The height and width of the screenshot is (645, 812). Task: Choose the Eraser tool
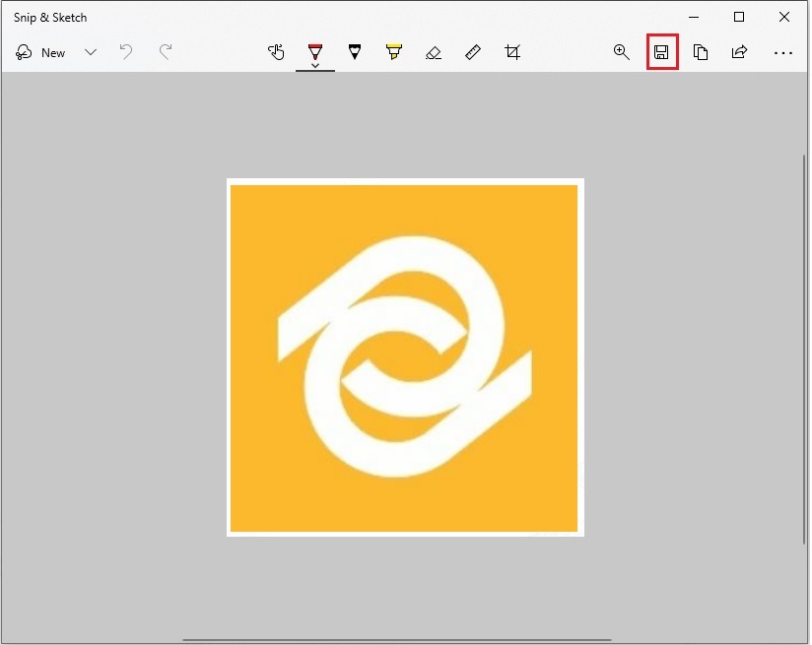coord(434,52)
